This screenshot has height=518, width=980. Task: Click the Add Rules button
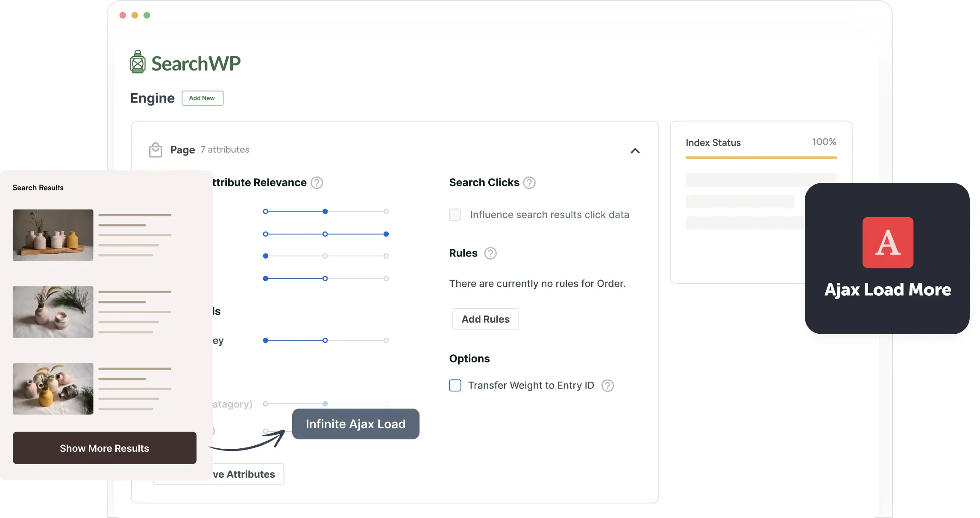coord(485,319)
